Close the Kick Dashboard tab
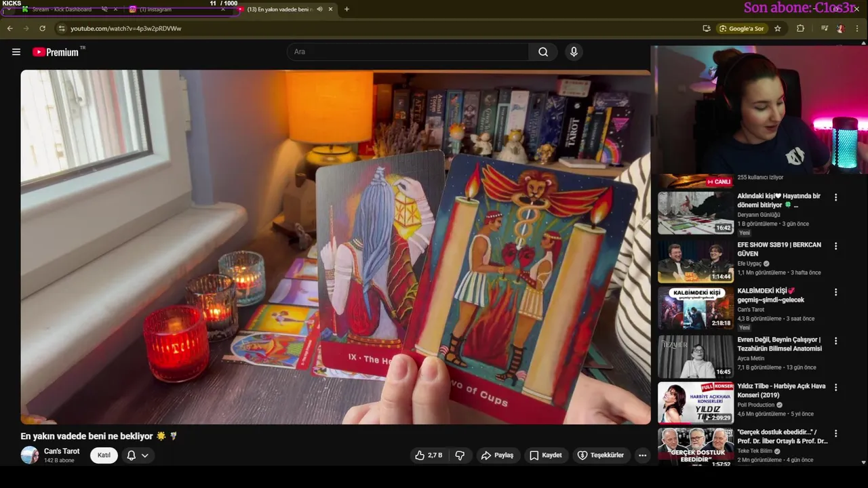Viewport: 868px width, 488px height. [115, 9]
